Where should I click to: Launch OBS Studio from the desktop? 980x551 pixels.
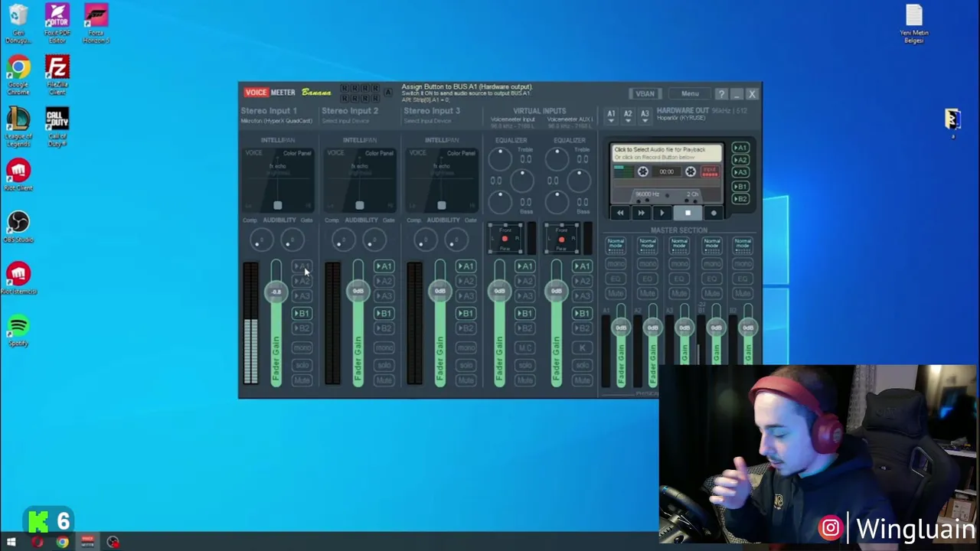click(18, 227)
